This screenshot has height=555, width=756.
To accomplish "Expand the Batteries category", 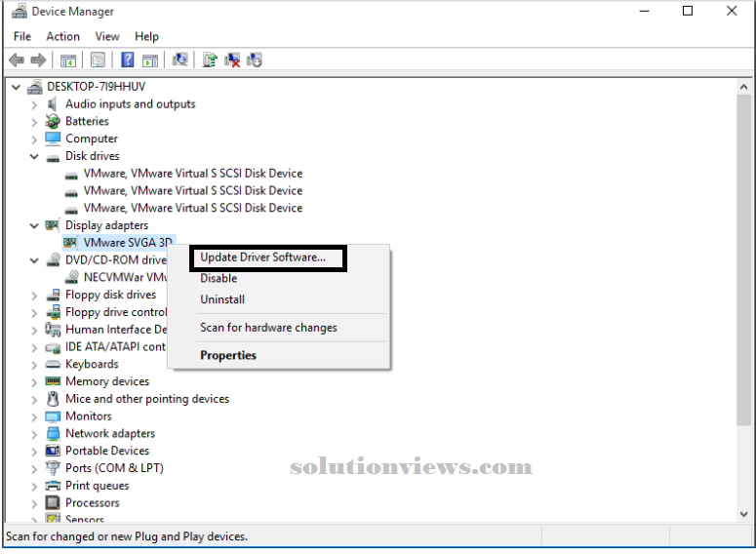I will (34, 122).
